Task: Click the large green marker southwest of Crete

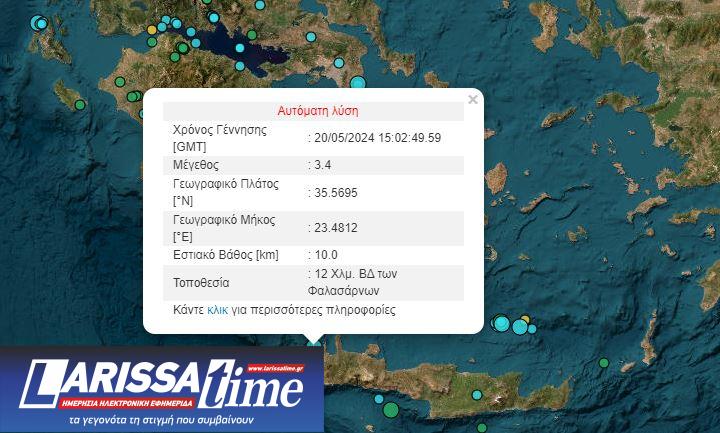Action: click(390, 409)
